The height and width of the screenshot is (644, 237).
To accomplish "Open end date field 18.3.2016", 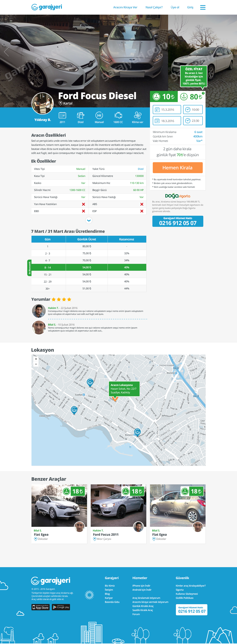I will (167, 121).
